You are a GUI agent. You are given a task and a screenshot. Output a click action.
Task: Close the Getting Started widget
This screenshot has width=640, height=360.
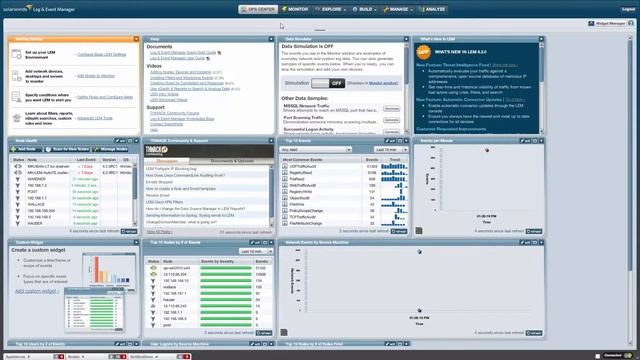(x=136, y=39)
